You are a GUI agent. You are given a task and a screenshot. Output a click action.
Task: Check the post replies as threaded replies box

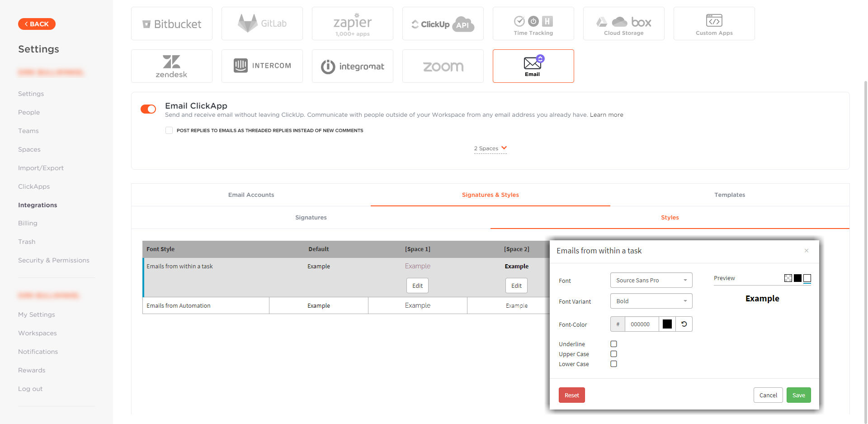coord(169,130)
